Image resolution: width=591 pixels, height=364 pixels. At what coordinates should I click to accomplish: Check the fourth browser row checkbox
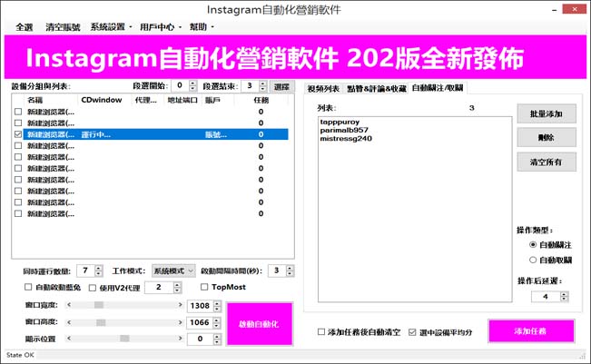pyautogui.click(x=18, y=145)
